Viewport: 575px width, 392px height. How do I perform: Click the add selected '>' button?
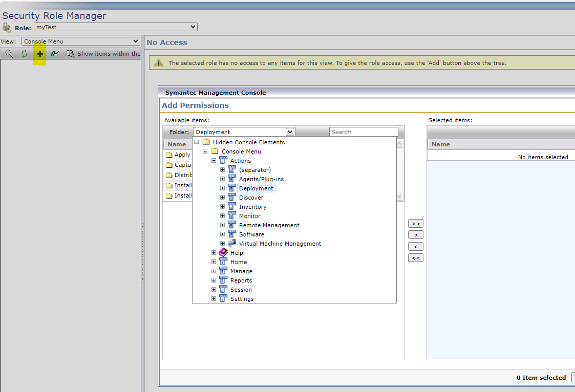[x=416, y=235]
